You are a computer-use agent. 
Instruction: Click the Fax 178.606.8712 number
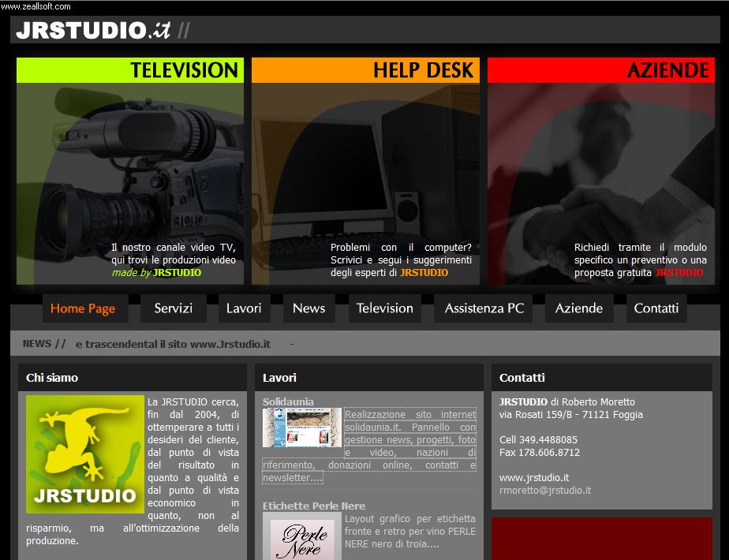(x=540, y=452)
